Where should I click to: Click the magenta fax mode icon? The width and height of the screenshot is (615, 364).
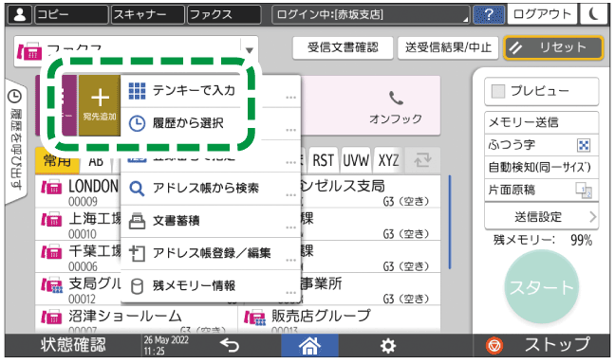(29, 51)
